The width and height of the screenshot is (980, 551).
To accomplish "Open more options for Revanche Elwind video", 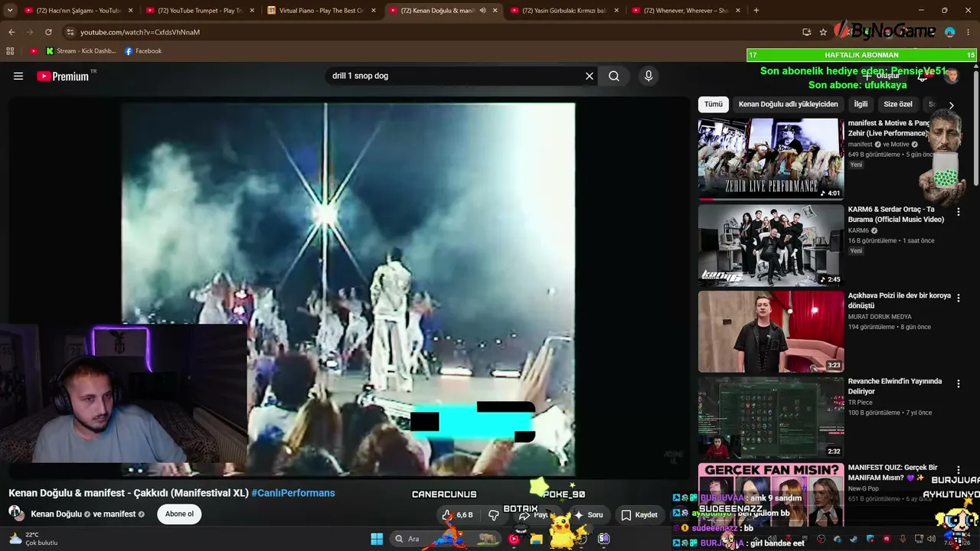I will [x=958, y=383].
